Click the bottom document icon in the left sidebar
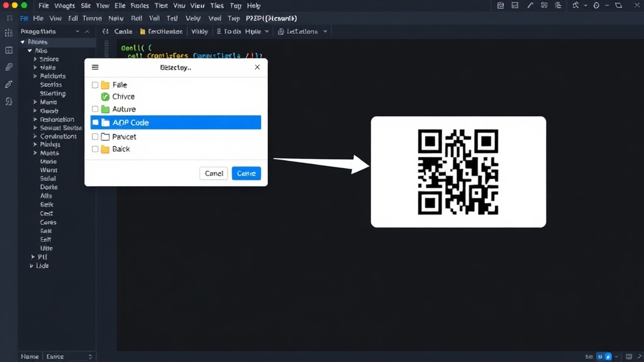The image size is (644, 362). pos(9,101)
